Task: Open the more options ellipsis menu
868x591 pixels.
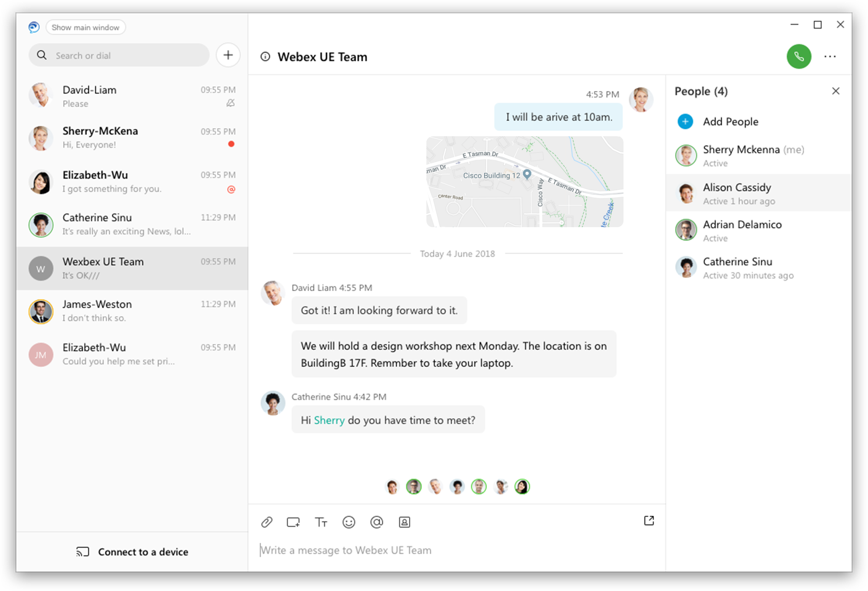Action: pyautogui.click(x=830, y=57)
